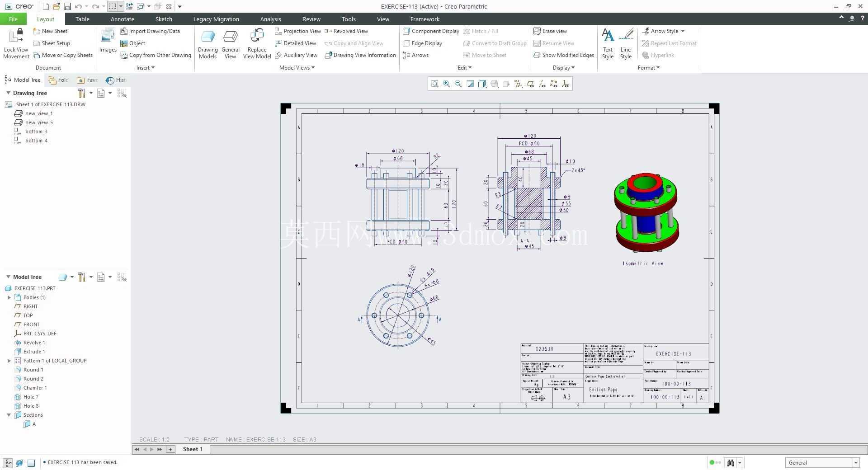Toggle Show Modified Edges
The width and height of the screenshot is (868, 470).
[564, 55]
